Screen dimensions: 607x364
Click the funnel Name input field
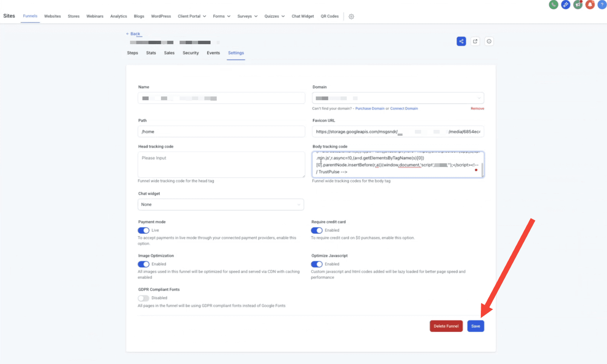coord(221,98)
